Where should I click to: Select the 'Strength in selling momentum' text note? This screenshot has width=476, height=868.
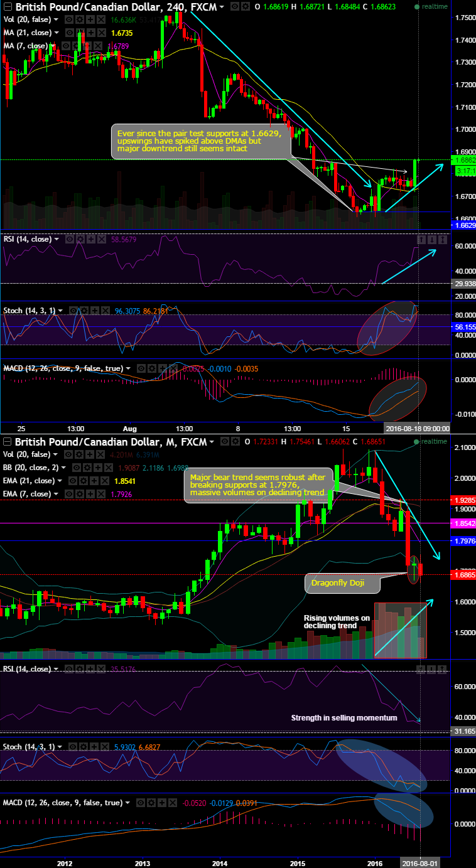344,717
